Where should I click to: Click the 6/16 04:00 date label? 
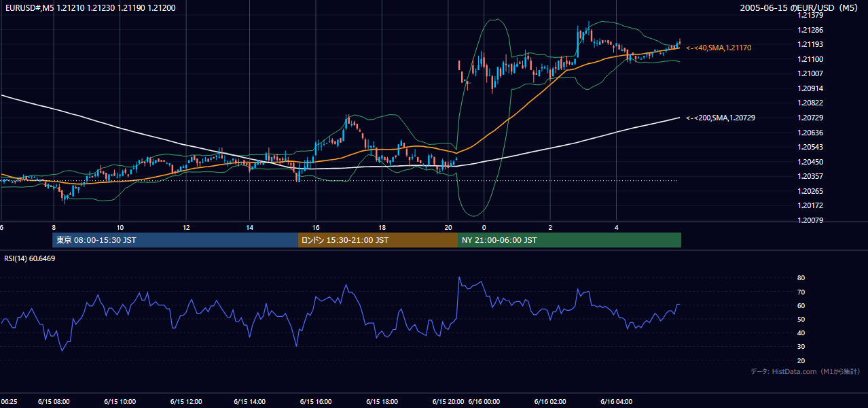coord(617,402)
